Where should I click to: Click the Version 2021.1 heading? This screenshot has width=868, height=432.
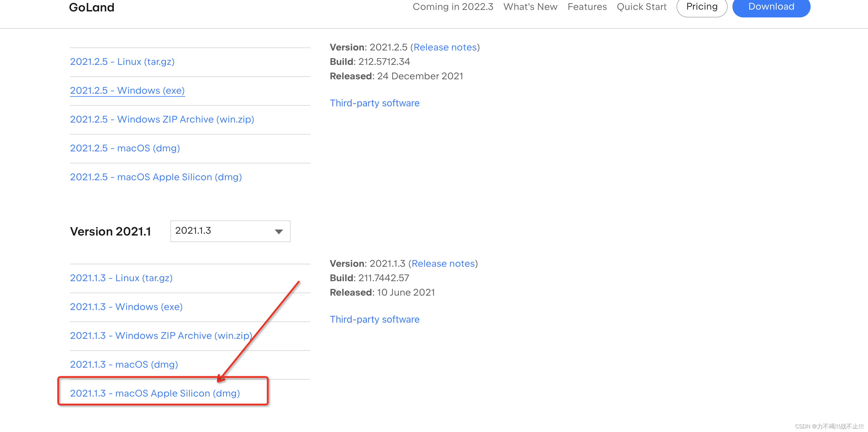pos(110,231)
